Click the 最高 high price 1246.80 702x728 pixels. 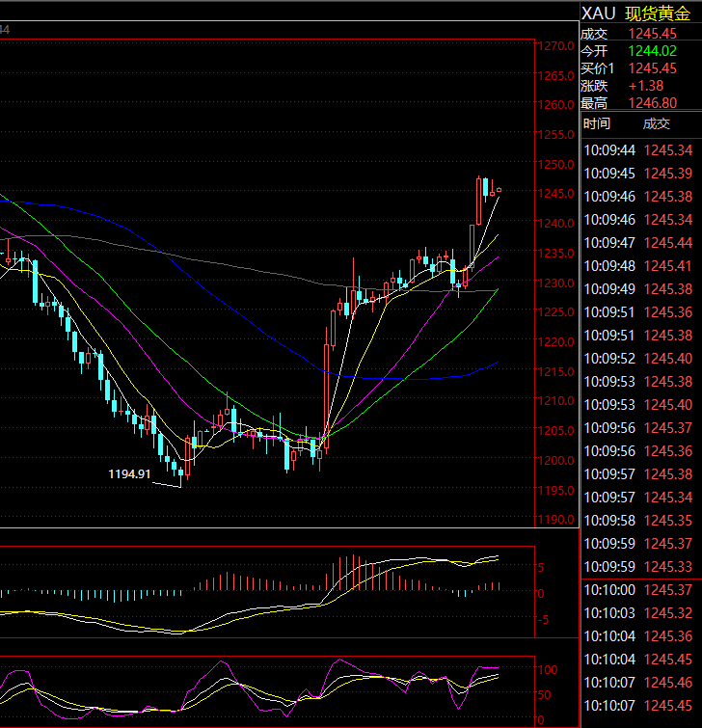(652, 102)
